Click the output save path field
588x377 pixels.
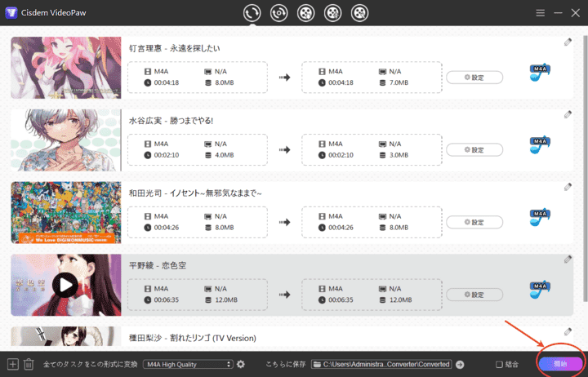382,364
